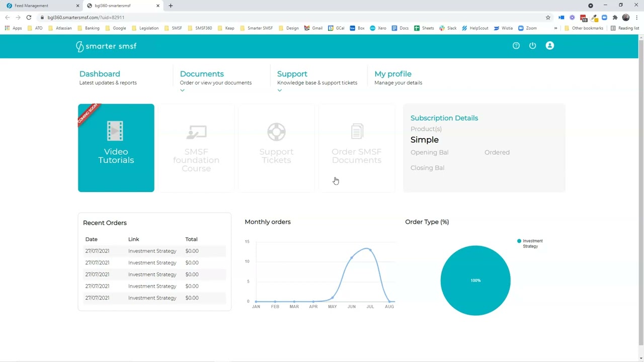Expand the chevron under Support
Screen dimensions: 644x362
[x=280, y=90]
